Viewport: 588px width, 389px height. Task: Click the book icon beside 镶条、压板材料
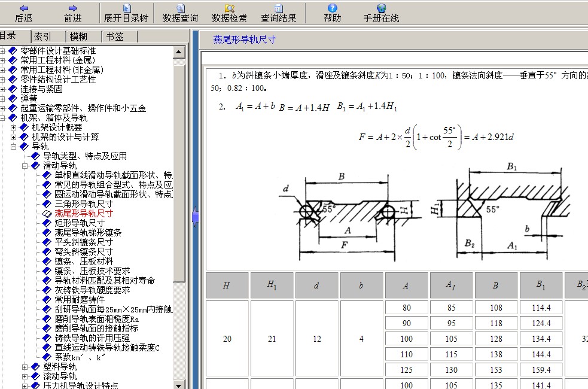(47, 261)
